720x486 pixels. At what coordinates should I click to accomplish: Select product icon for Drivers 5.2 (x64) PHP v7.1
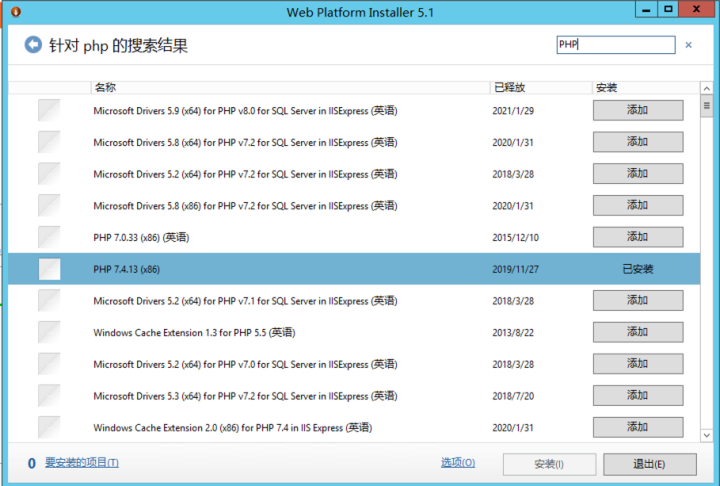pos(49,300)
